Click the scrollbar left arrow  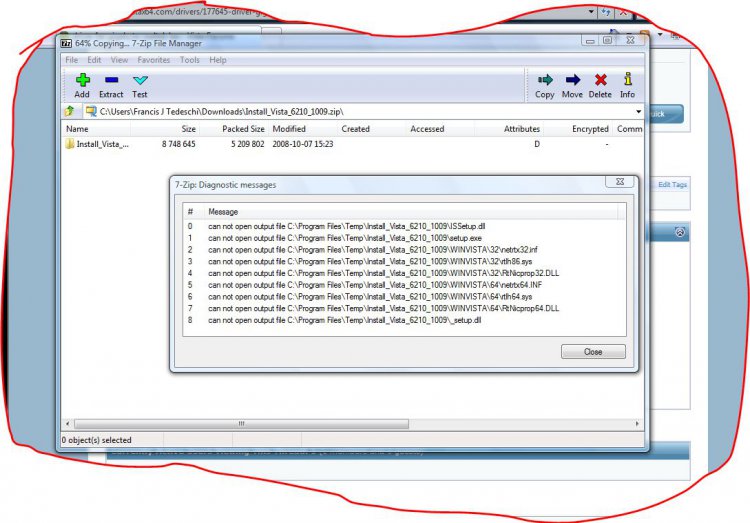coord(67,424)
